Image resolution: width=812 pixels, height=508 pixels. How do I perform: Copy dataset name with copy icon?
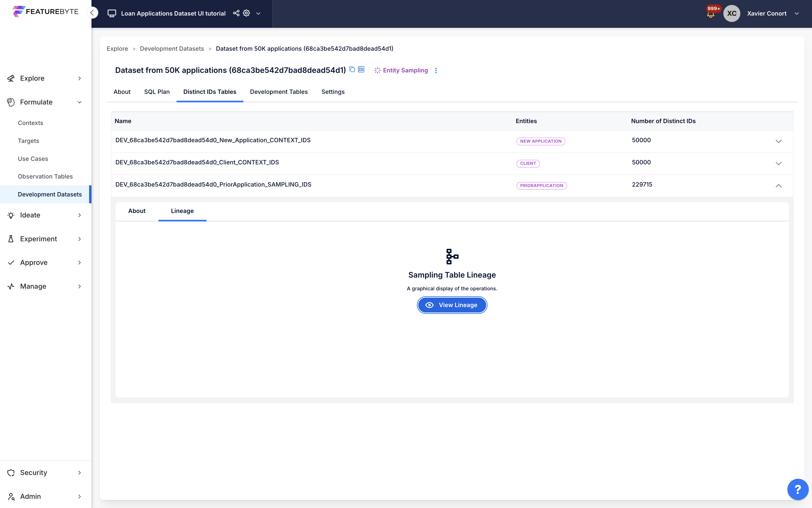[352, 69]
